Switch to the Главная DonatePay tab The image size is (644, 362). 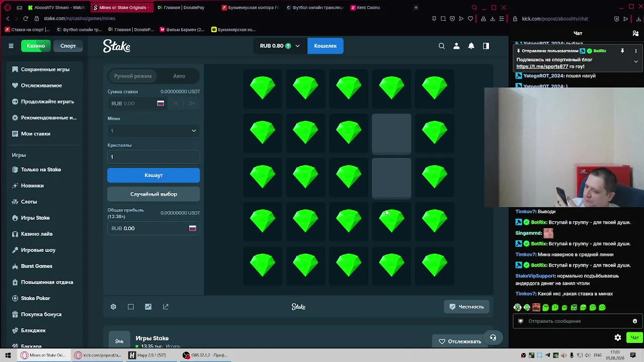184,8
